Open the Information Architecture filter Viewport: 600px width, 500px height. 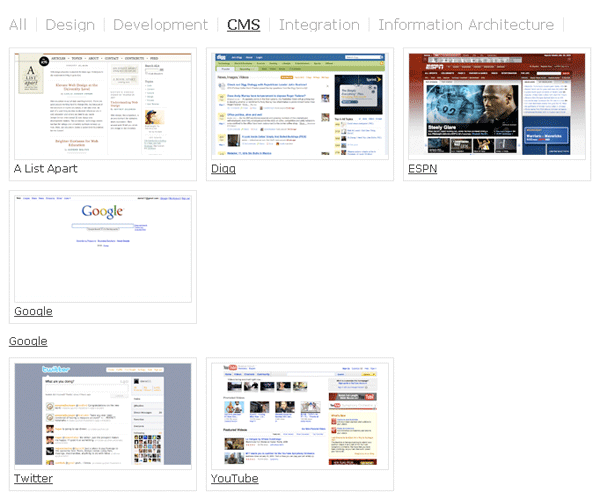[x=466, y=25]
